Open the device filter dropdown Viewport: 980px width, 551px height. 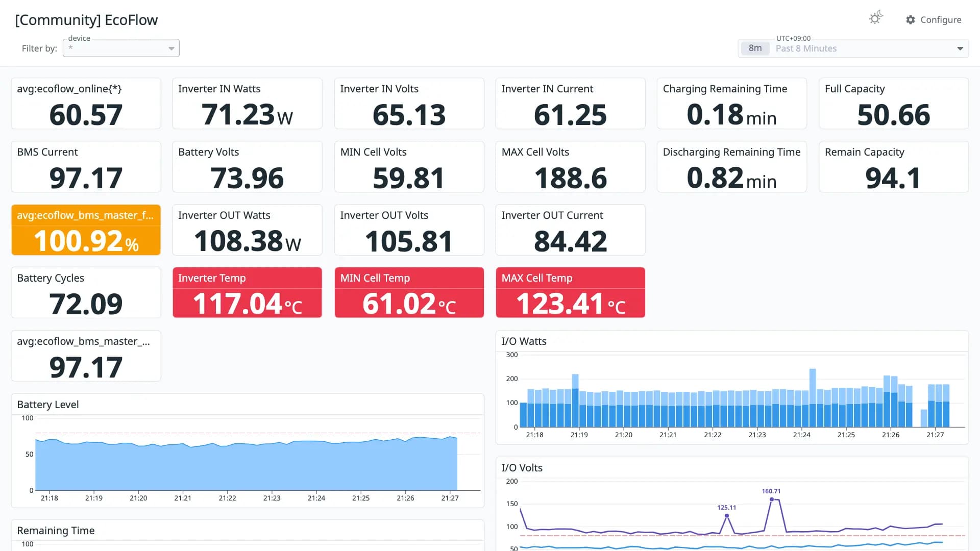[121, 48]
